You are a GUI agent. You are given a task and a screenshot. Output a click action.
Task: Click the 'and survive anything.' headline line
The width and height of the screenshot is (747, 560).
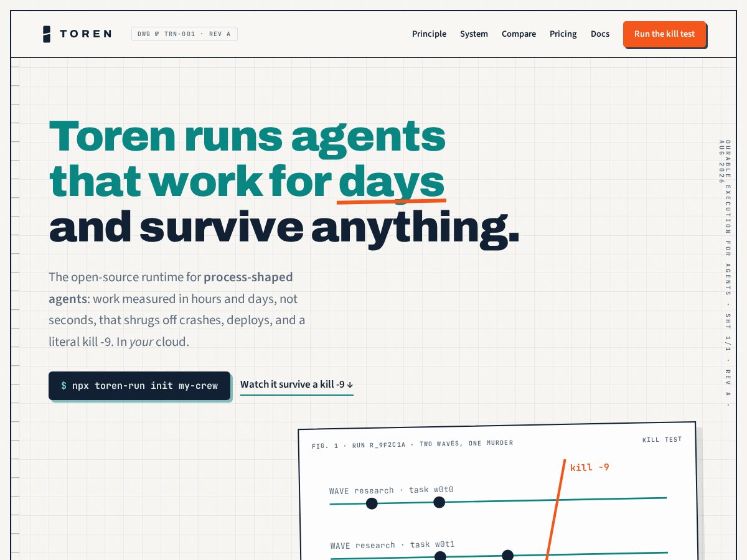coord(284,227)
